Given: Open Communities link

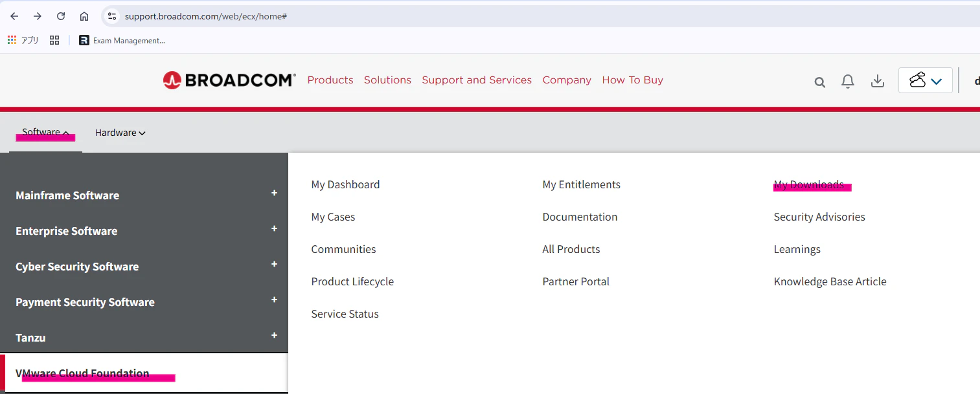Looking at the screenshot, I should coord(343,249).
